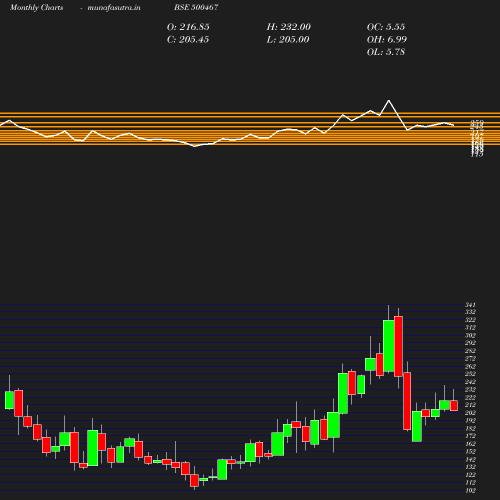500x500 pixels.
Task: Click the 112 price axis label
Action: click(470, 482)
